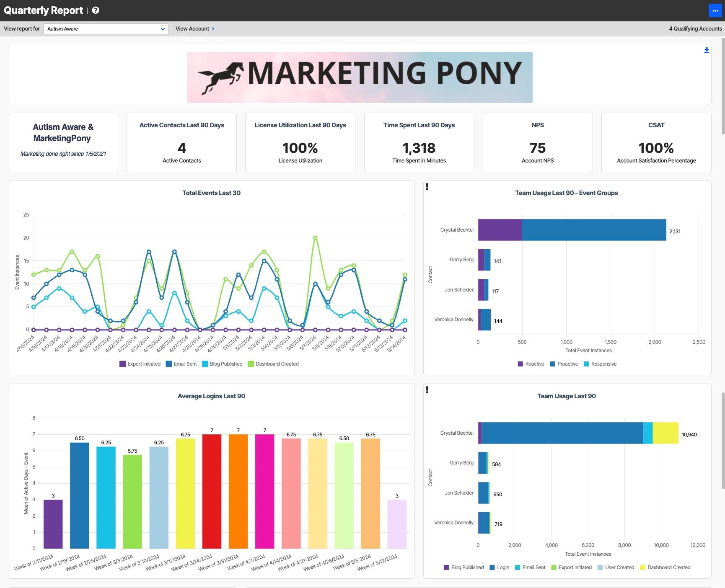
Task: Click the warning icon on Event Groups chart
Action: click(x=427, y=187)
